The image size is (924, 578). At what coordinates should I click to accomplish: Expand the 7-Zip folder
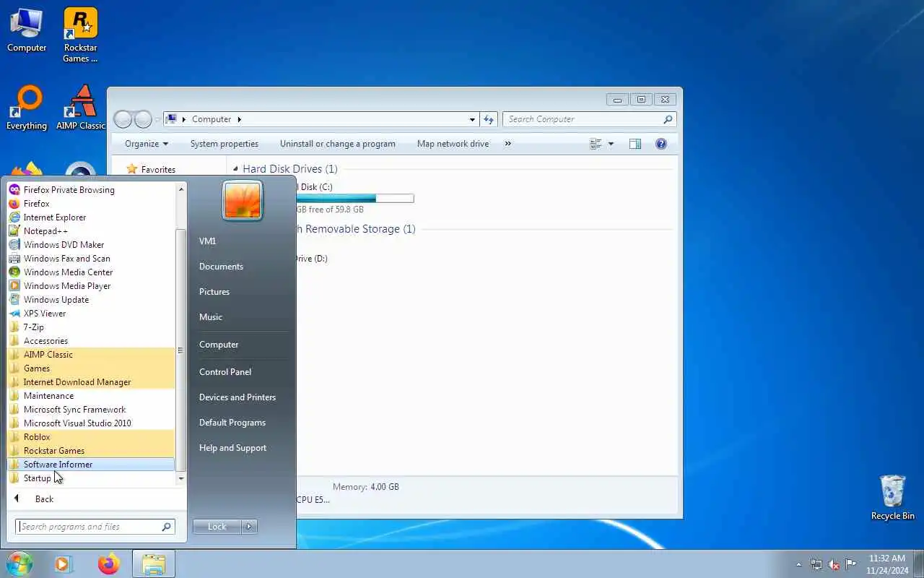click(x=91, y=327)
